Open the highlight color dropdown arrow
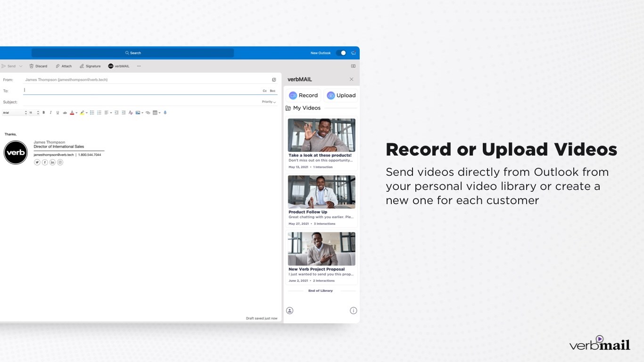The image size is (644, 362). (x=87, y=113)
